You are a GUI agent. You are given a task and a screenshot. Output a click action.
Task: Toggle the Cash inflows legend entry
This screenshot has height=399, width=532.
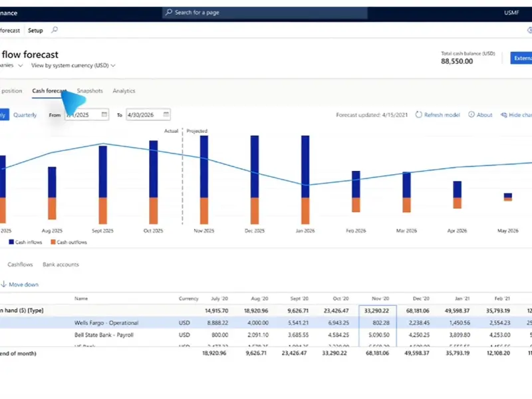tap(25, 242)
